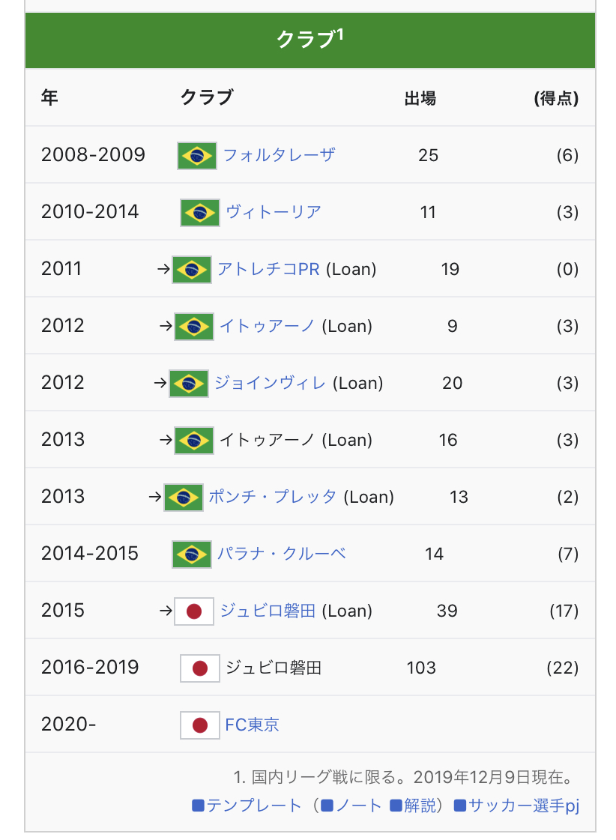Open the ヴィトーリア club link

click(x=274, y=212)
